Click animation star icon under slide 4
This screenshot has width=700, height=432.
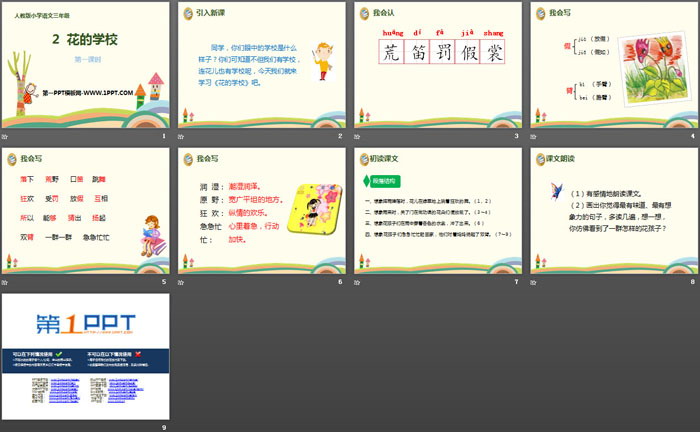pos(533,136)
